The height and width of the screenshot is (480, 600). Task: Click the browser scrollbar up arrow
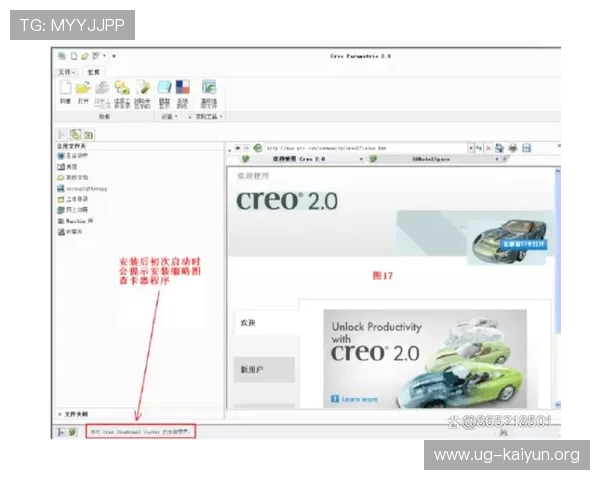coord(558,171)
